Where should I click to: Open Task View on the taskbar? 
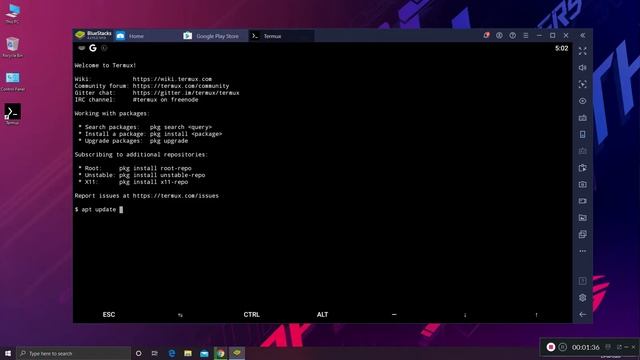155,353
